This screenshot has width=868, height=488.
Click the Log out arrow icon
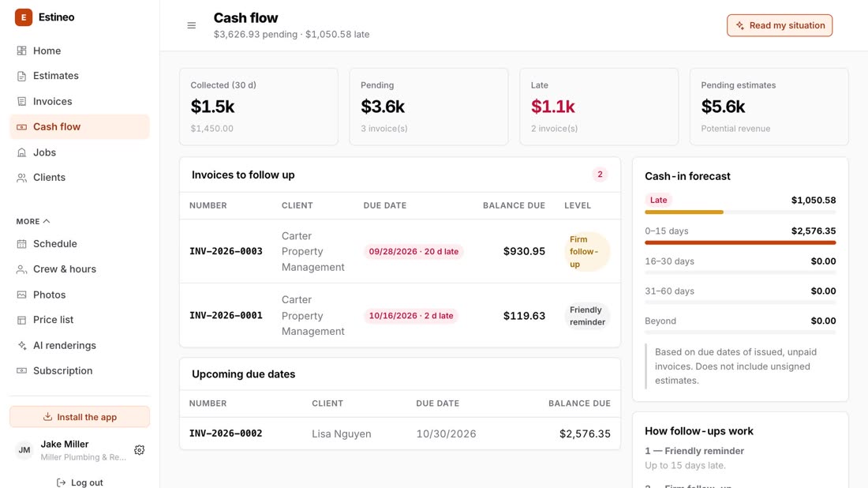(61, 482)
